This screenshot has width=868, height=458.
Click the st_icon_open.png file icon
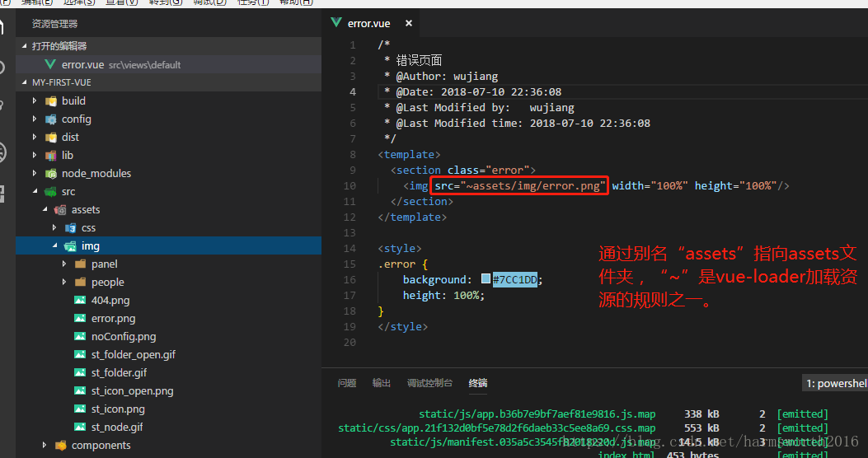click(80, 391)
